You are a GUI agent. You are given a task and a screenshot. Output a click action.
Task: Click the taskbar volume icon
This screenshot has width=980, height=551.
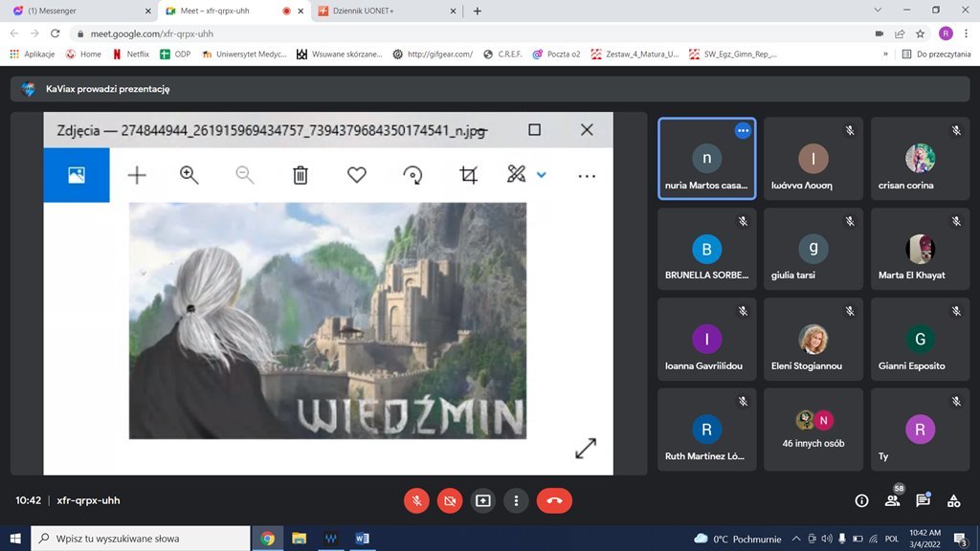[827, 539]
